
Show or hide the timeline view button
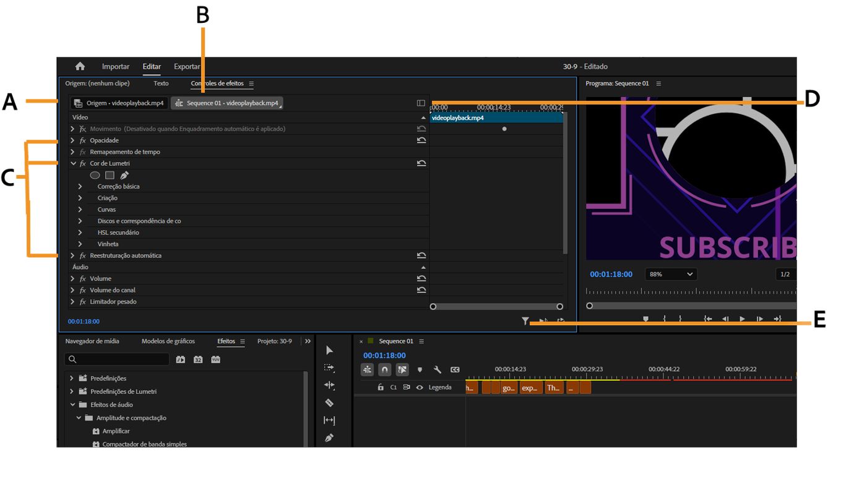[x=421, y=103]
